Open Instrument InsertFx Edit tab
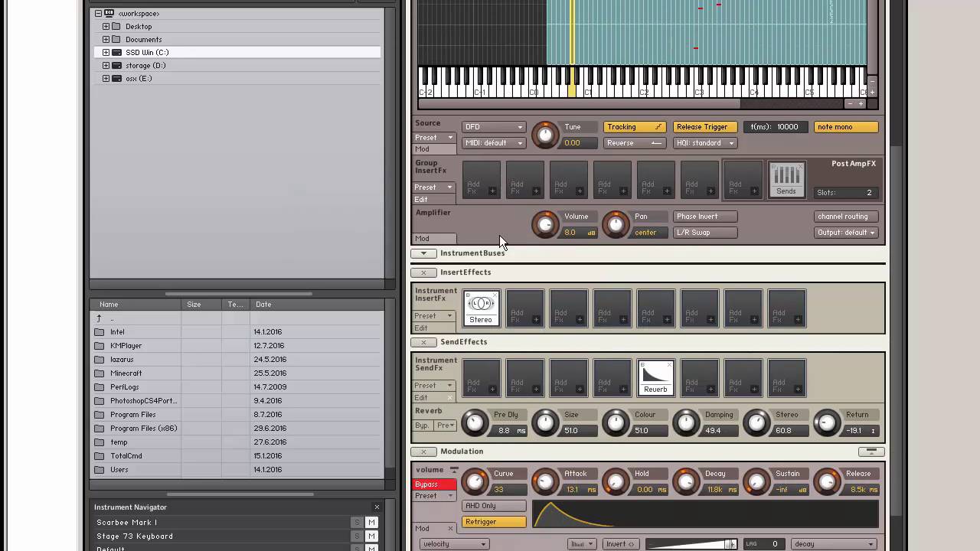The width and height of the screenshot is (980, 551). [434, 328]
